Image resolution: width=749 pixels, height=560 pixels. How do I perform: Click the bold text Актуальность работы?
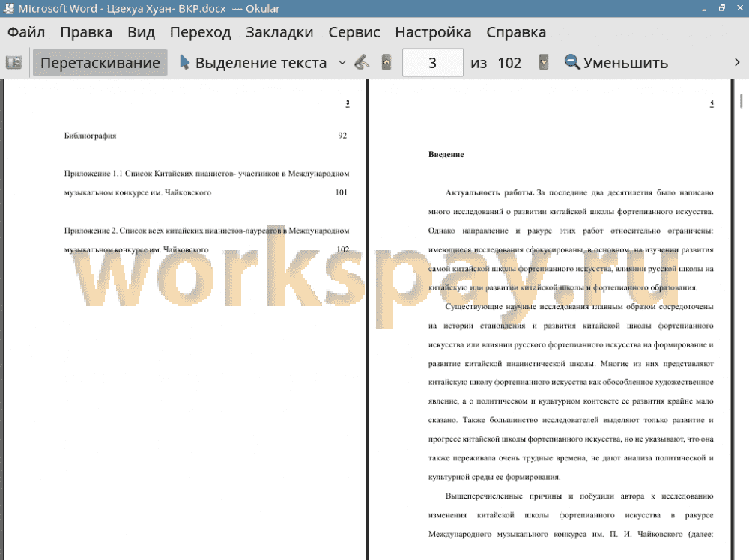click(x=490, y=192)
